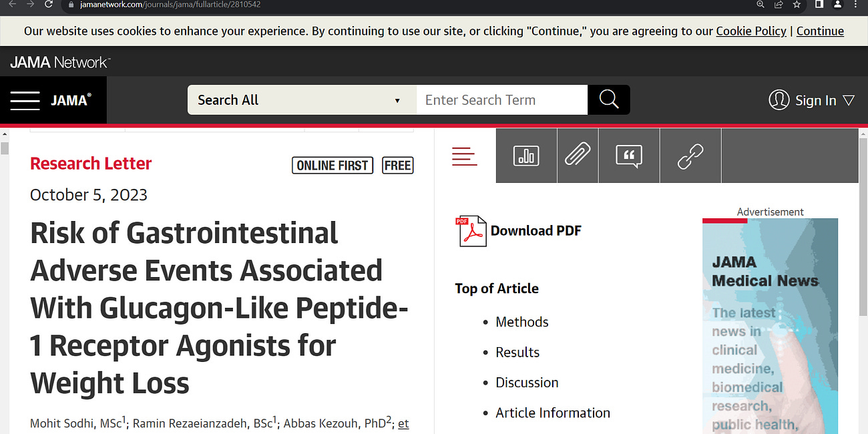Open the Cookie Policy link

(751, 31)
